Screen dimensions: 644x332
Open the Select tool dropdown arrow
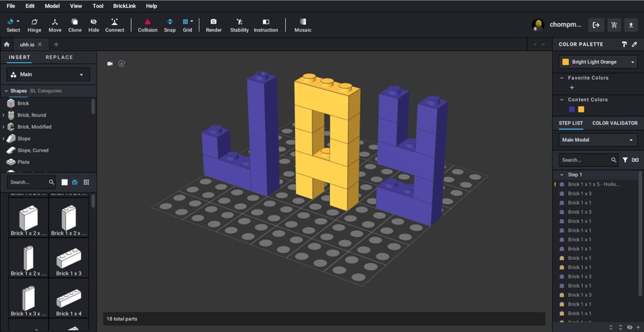click(18, 21)
